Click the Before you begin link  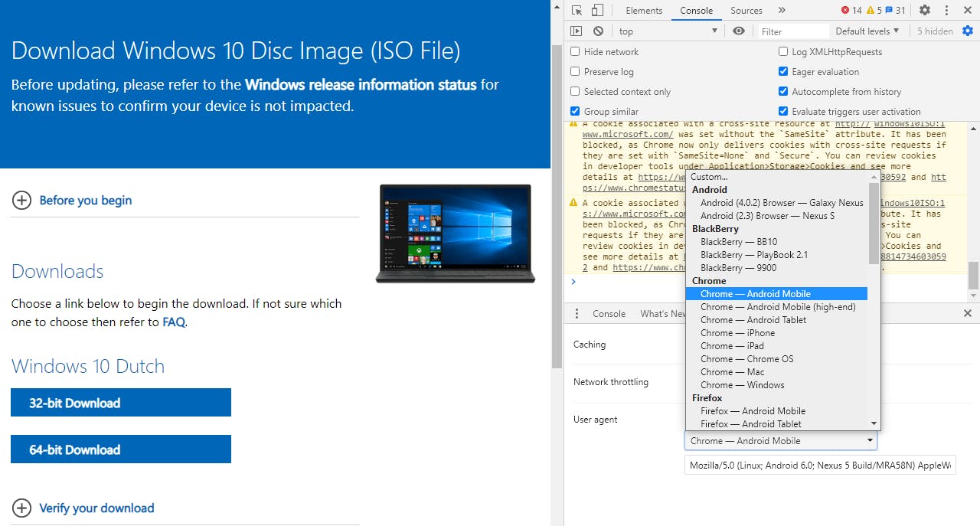point(86,201)
